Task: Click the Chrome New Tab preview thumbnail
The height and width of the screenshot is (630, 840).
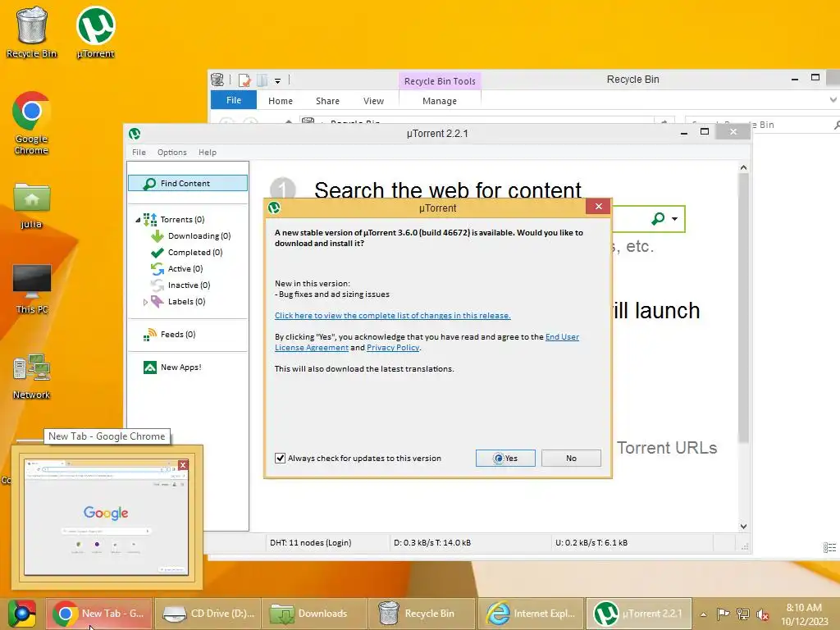Action: coord(107,517)
